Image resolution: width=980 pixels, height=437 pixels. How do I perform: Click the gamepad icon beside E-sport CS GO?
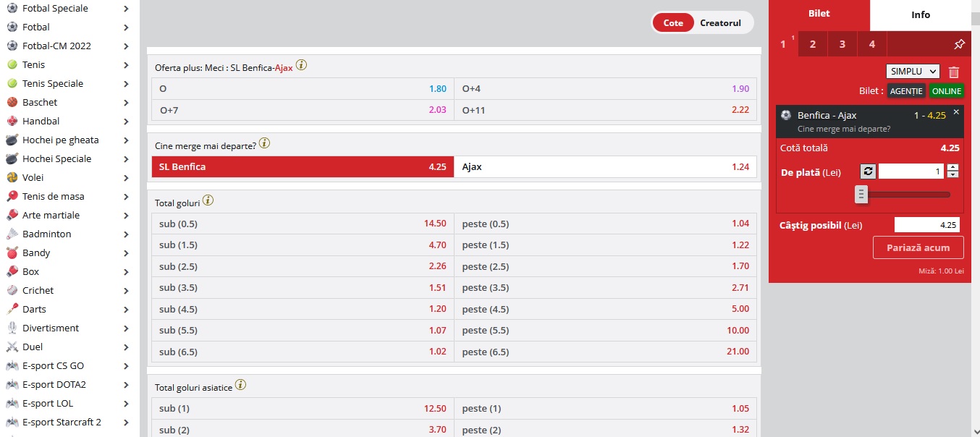point(12,365)
